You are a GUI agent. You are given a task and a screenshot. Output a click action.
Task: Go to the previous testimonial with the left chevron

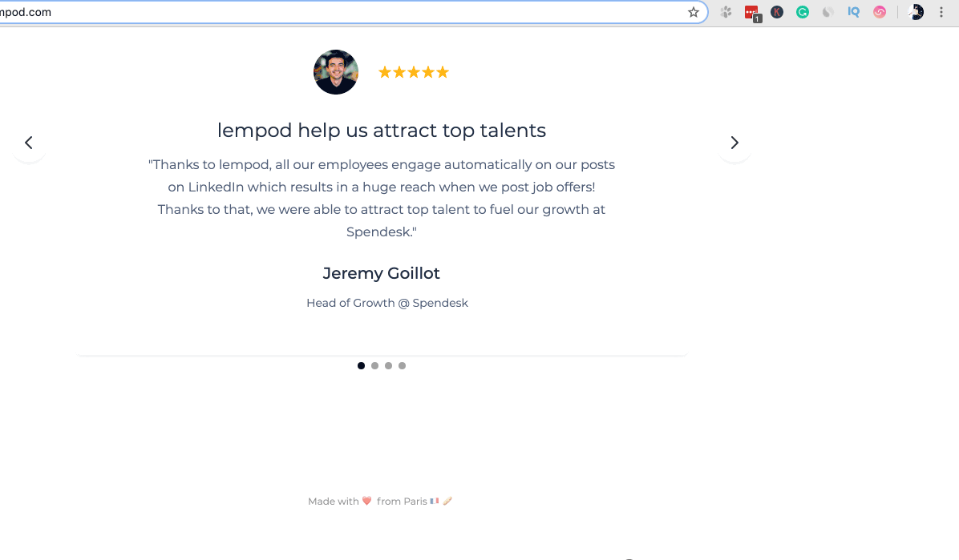[x=29, y=143]
